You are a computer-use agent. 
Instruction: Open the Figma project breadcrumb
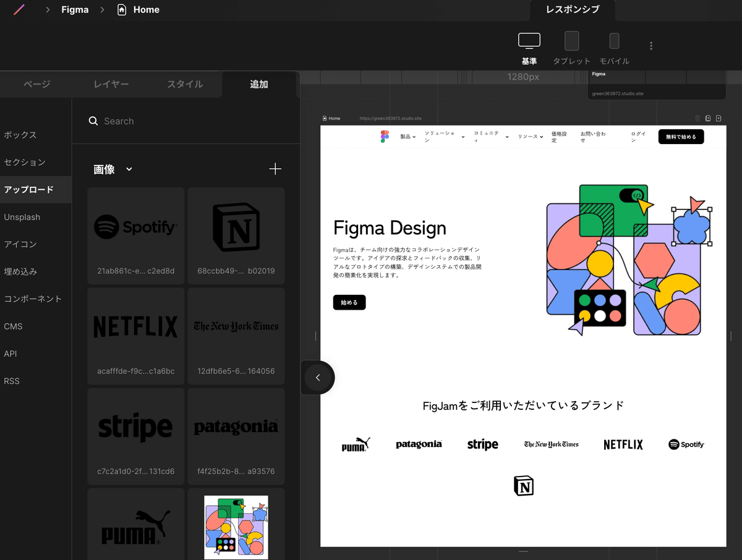pyautogui.click(x=75, y=10)
